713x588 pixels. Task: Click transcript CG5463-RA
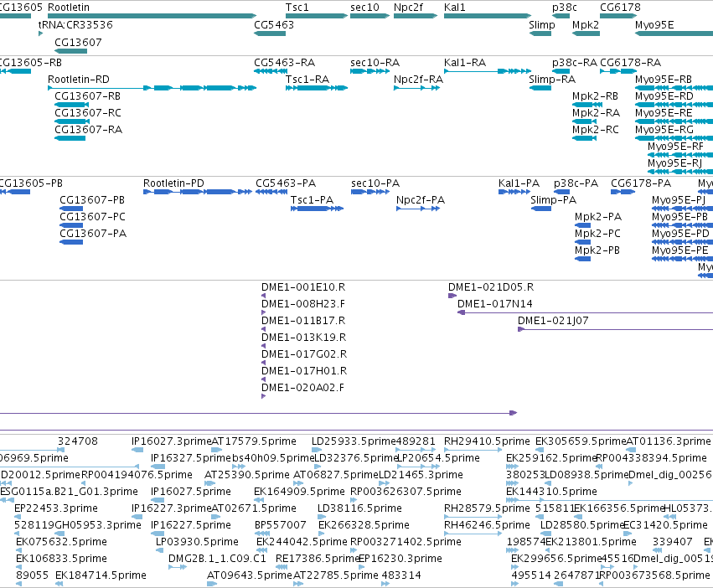point(285,62)
